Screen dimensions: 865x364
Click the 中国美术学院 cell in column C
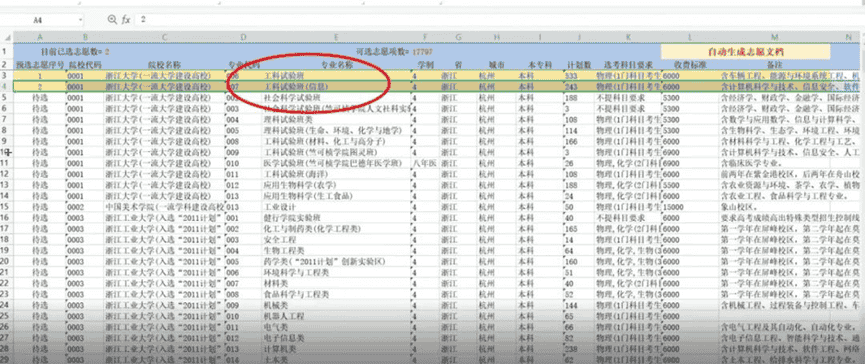coord(164,207)
